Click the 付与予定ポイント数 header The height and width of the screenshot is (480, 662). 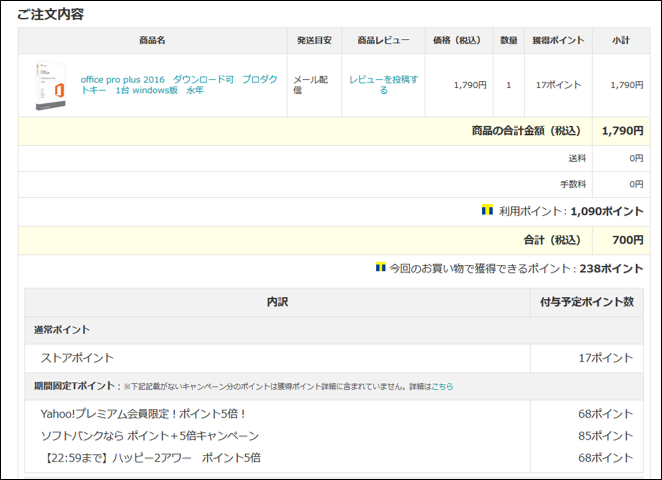pos(587,302)
